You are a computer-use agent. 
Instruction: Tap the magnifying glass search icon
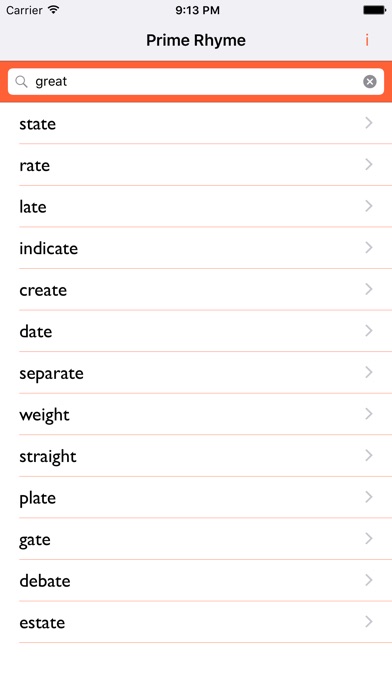(x=21, y=81)
